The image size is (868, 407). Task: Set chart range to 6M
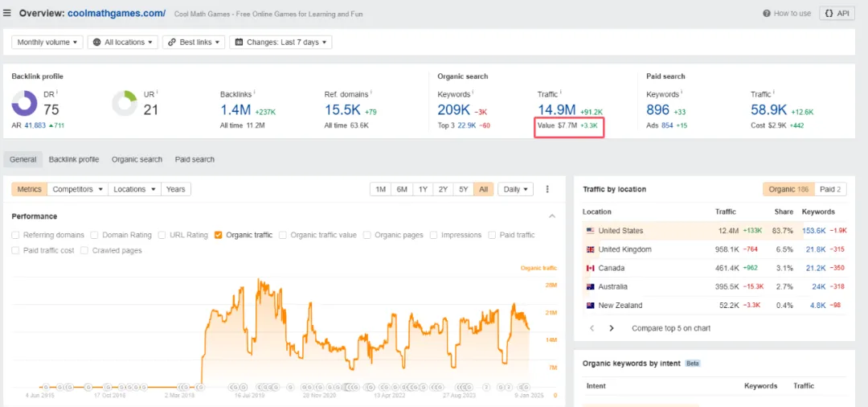pos(401,189)
